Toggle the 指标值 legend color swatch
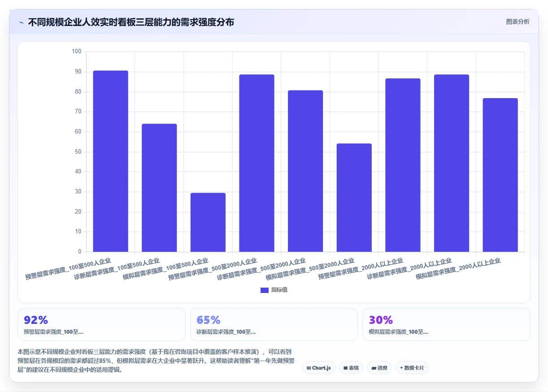This screenshot has height=392, width=548. click(265, 290)
